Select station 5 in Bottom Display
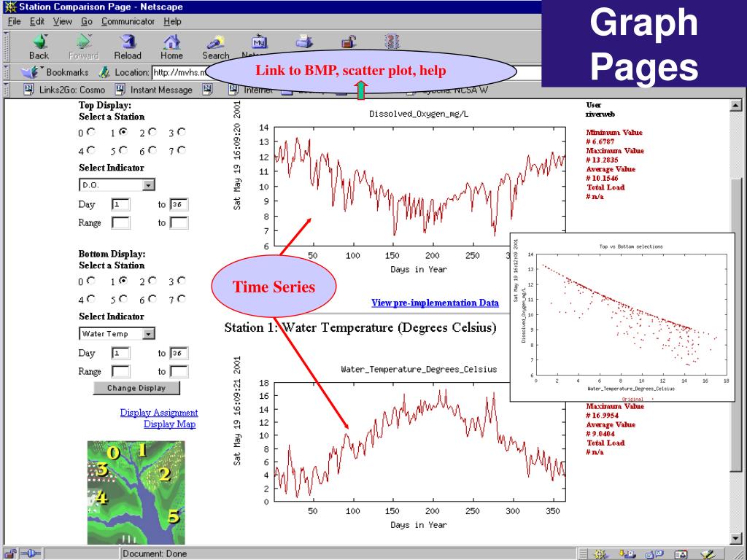747x560 pixels. (x=123, y=298)
